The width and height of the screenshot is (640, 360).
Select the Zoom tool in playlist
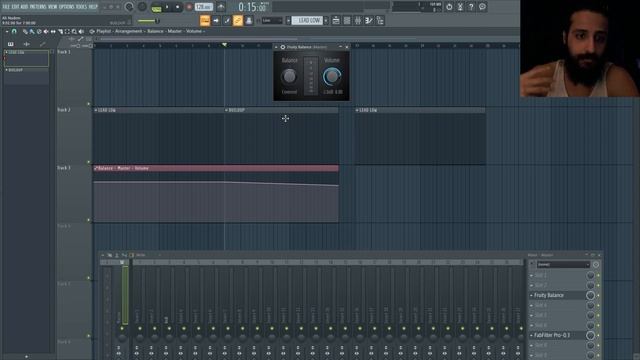tap(74, 31)
